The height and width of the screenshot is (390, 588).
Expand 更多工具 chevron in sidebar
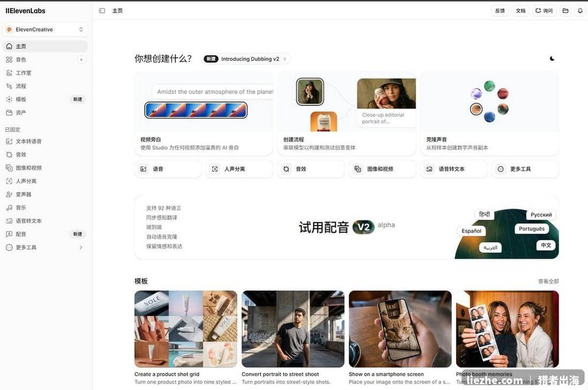[81, 247]
